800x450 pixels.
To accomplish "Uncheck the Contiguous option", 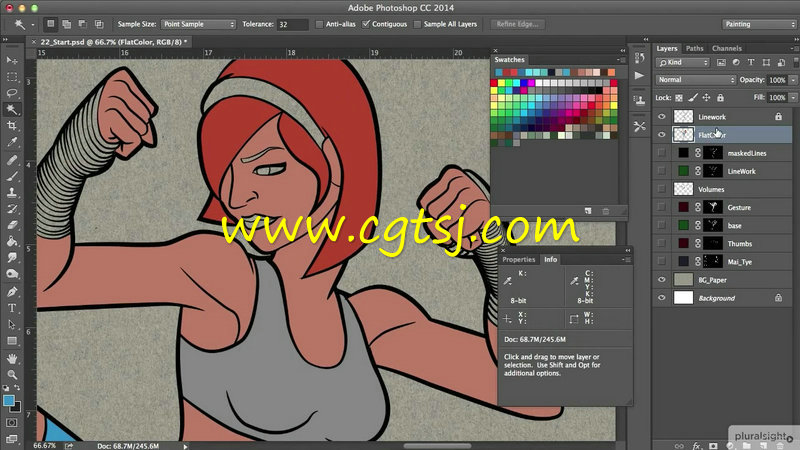I will point(365,24).
